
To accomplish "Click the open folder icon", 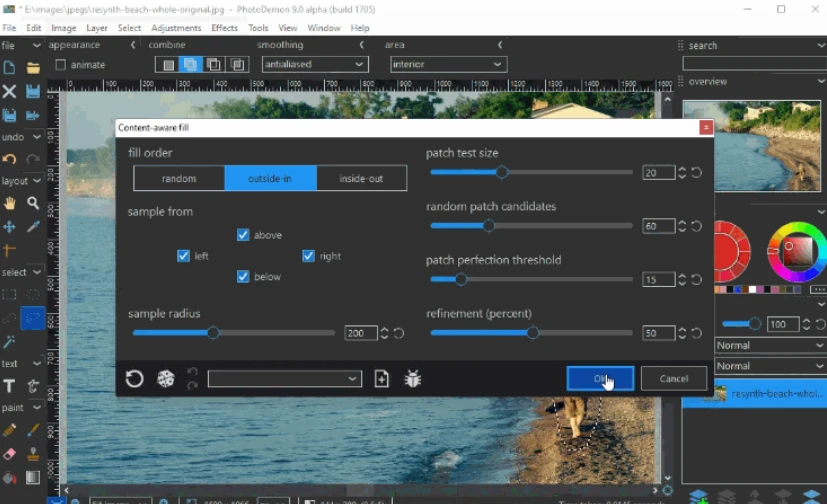I will coord(33,68).
